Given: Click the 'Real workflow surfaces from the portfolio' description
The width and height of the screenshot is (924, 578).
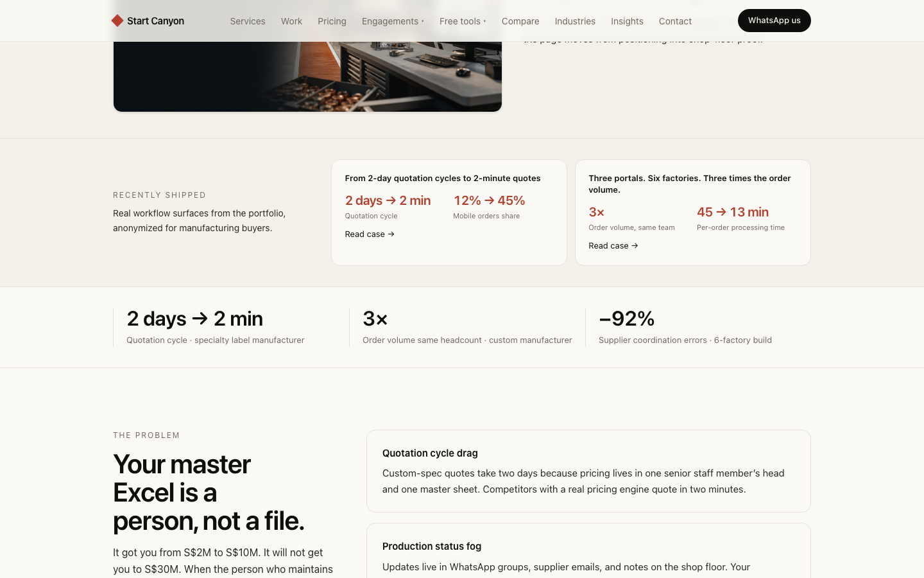Looking at the screenshot, I should [200, 220].
